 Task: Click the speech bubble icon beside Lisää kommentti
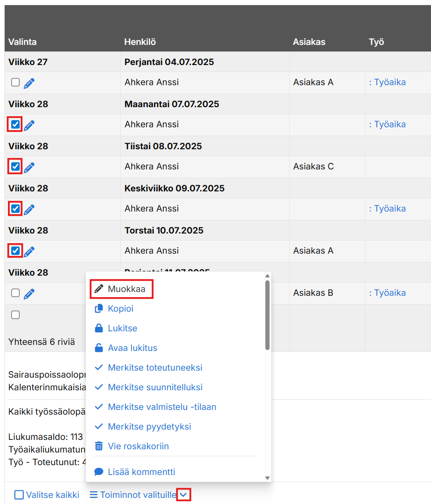pos(99,472)
